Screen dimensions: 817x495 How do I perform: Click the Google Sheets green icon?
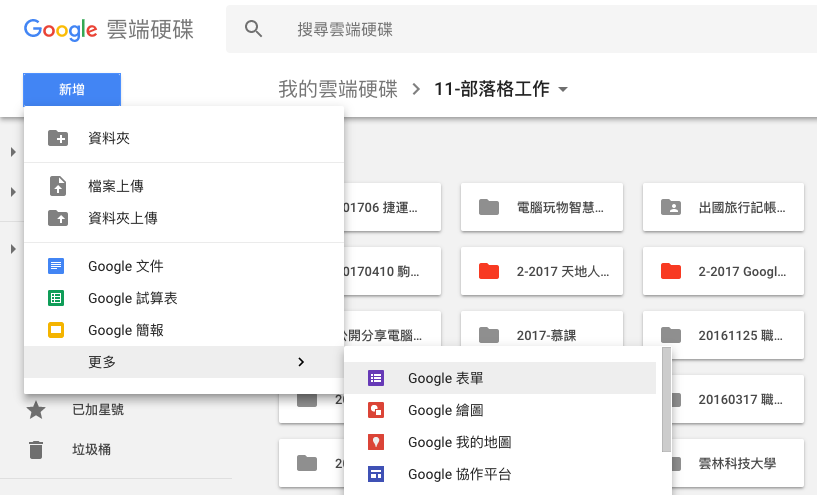(56, 298)
